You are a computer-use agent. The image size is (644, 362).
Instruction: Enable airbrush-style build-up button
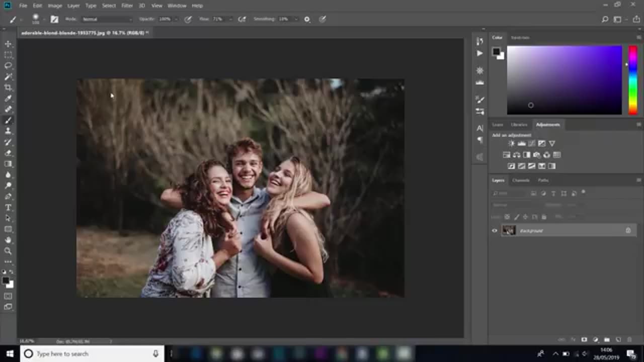[x=242, y=19]
